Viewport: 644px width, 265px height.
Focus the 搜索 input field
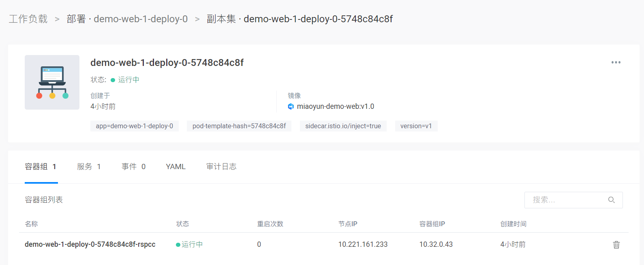point(567,200)
